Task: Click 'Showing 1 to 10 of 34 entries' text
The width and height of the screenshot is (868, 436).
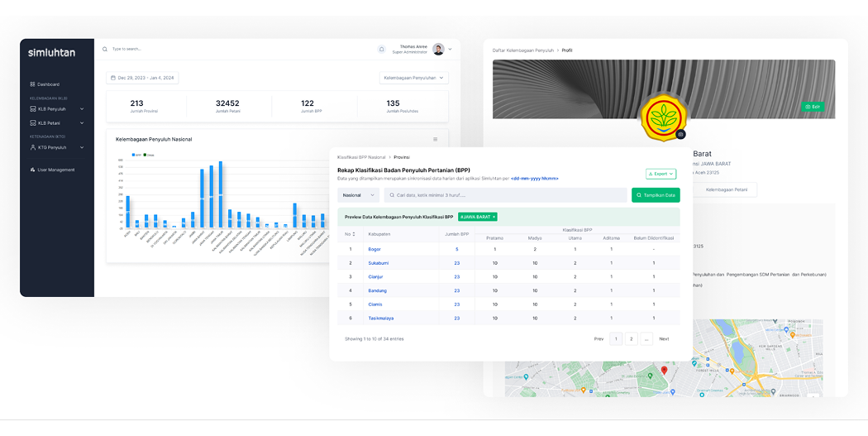Action: point(374,338)
